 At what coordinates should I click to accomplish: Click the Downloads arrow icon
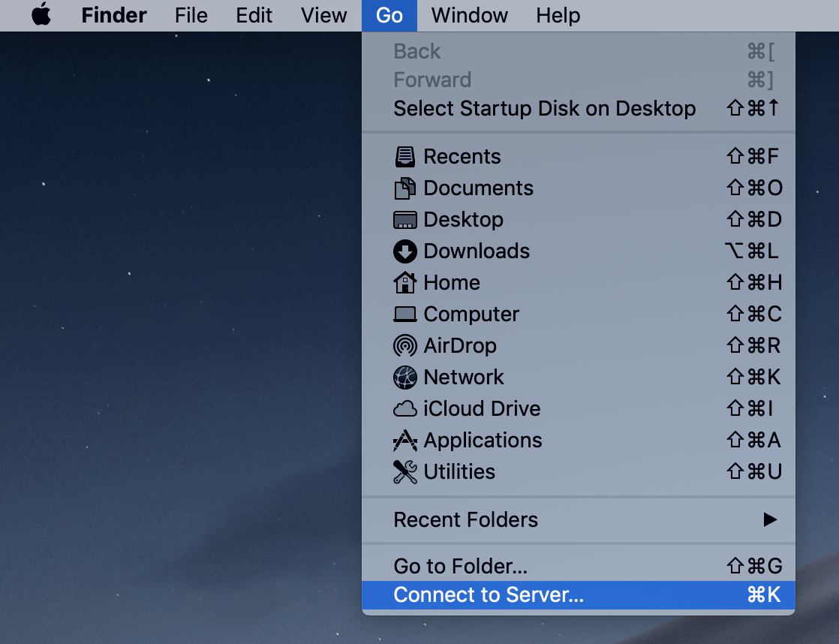point(405,251)
